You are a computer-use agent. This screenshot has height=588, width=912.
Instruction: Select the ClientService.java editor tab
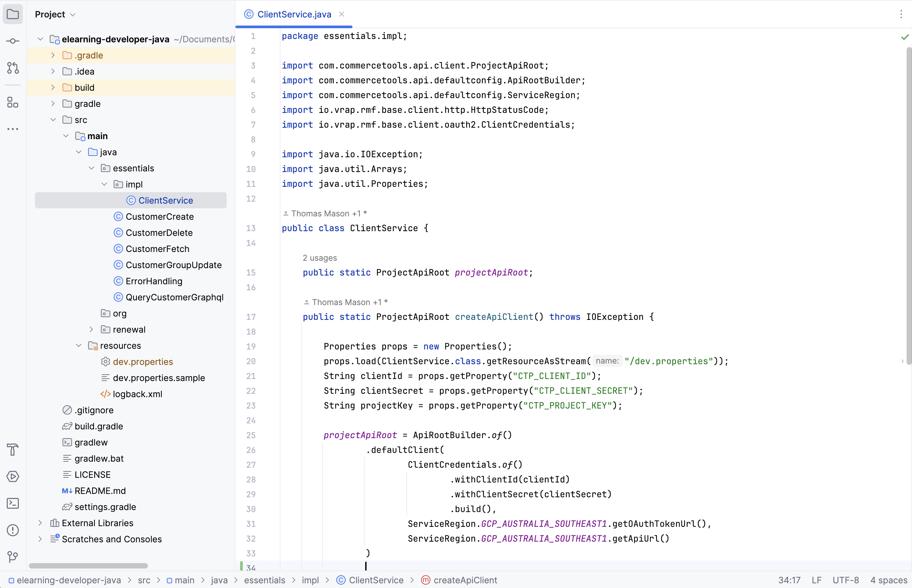[x=294, y=14]
